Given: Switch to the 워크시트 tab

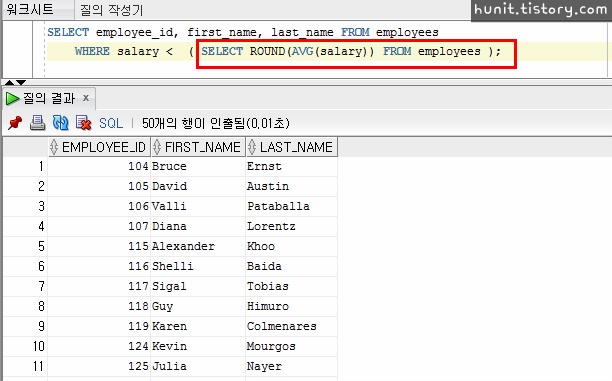Looking at the screenshot, I should click(x=30, y=9).
